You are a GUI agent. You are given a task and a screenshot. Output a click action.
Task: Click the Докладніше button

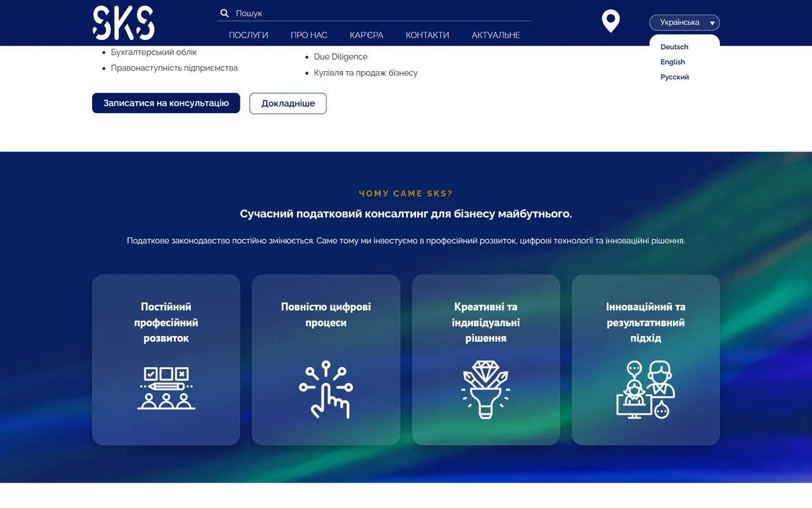pos(288,104)
